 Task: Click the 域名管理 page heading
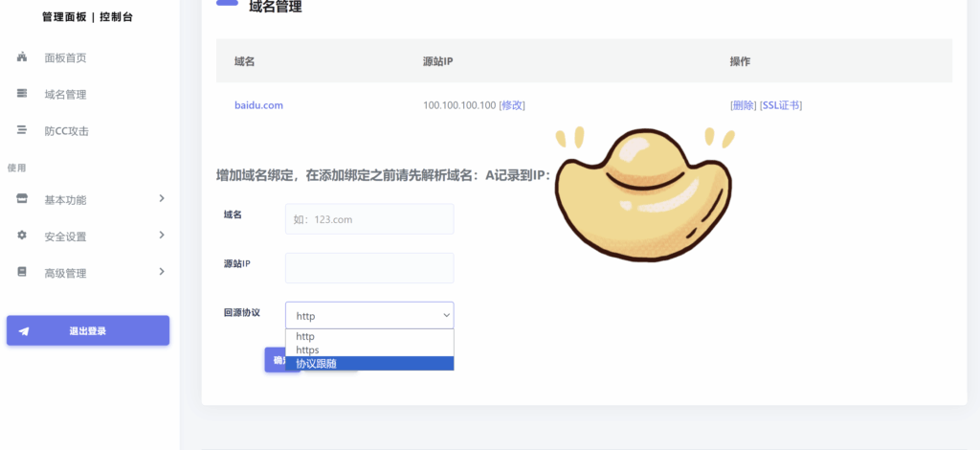click(275, 7)
